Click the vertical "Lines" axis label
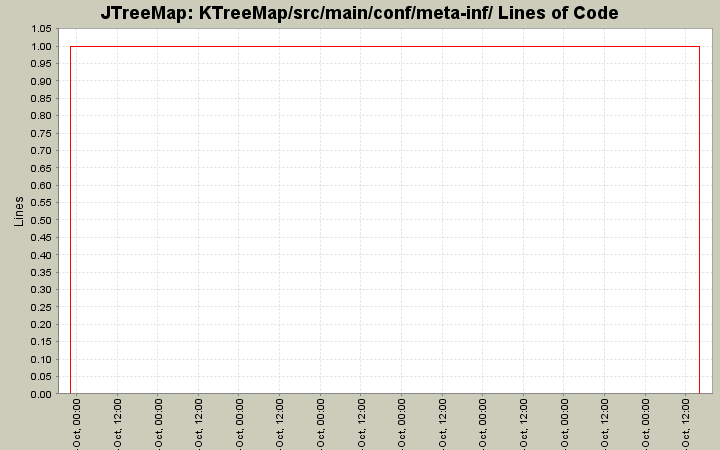 (19, 211)
